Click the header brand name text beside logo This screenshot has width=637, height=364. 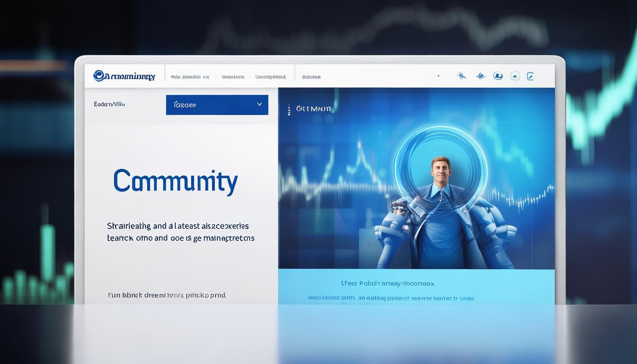(130, 76)
